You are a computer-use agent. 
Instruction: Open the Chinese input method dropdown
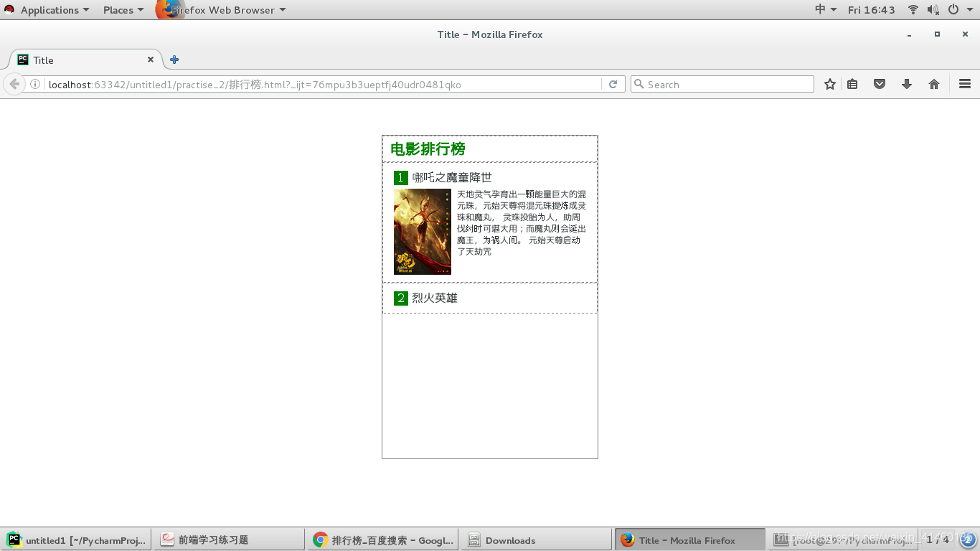[x=826, y=9]
